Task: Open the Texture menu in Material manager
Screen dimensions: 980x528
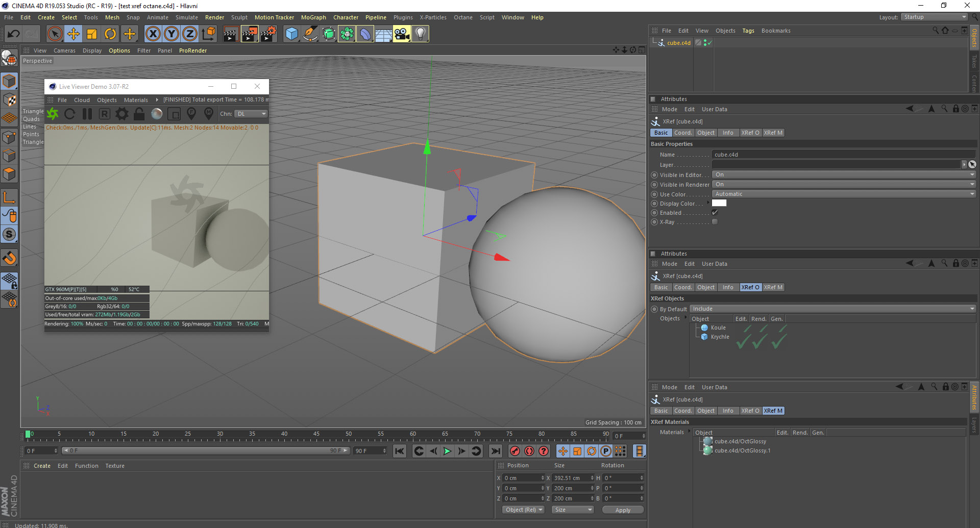Action: [x=115, y=466]
